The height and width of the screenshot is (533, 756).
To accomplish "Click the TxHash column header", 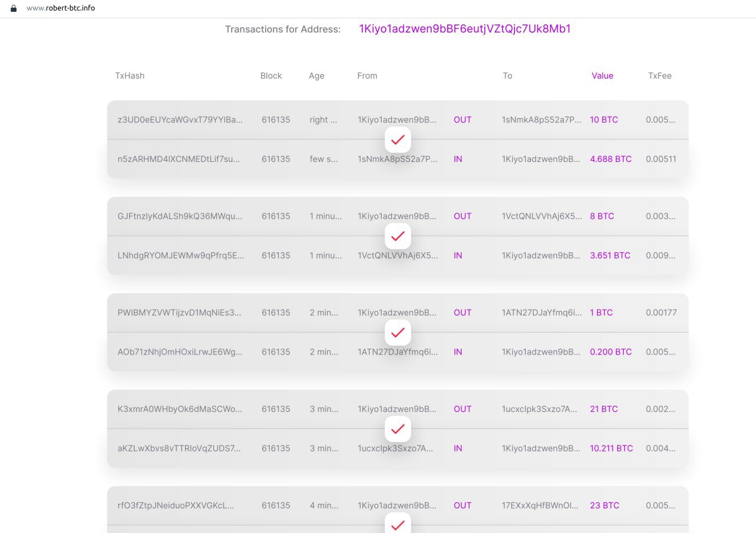I will [x=130, y=76].
